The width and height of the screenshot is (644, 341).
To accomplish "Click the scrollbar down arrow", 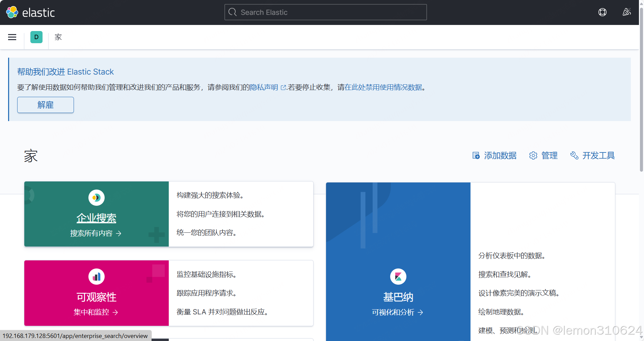I will tap(641, 338).
